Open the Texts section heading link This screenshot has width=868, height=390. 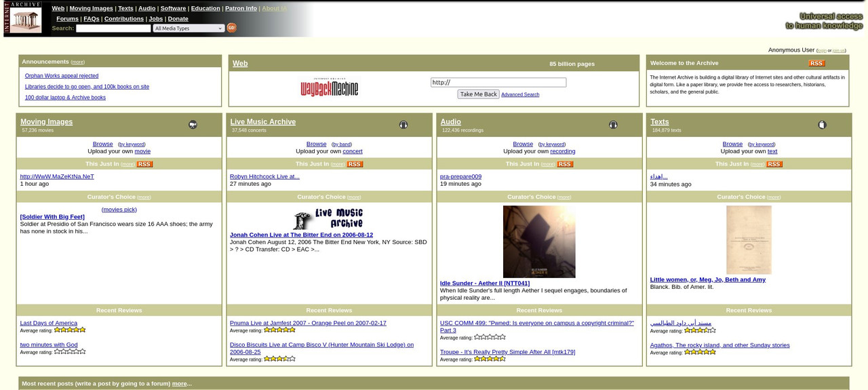pos(660,122)
